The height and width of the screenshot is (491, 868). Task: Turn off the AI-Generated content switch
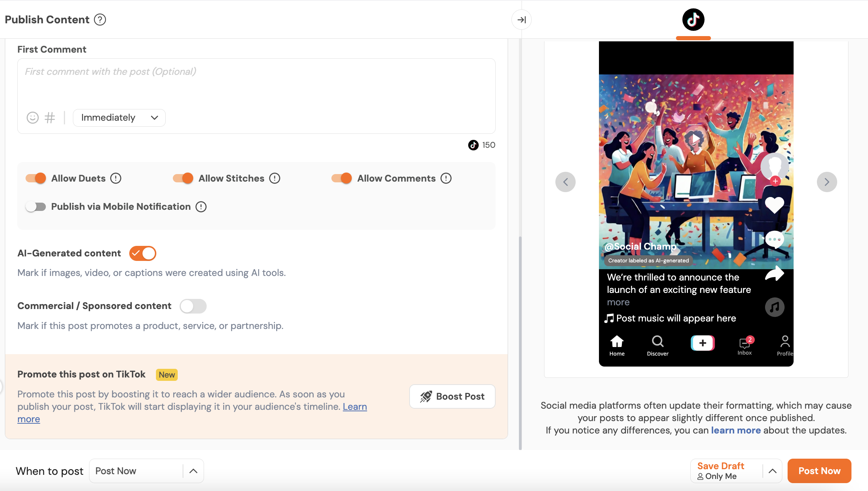[x=143, y=253]
